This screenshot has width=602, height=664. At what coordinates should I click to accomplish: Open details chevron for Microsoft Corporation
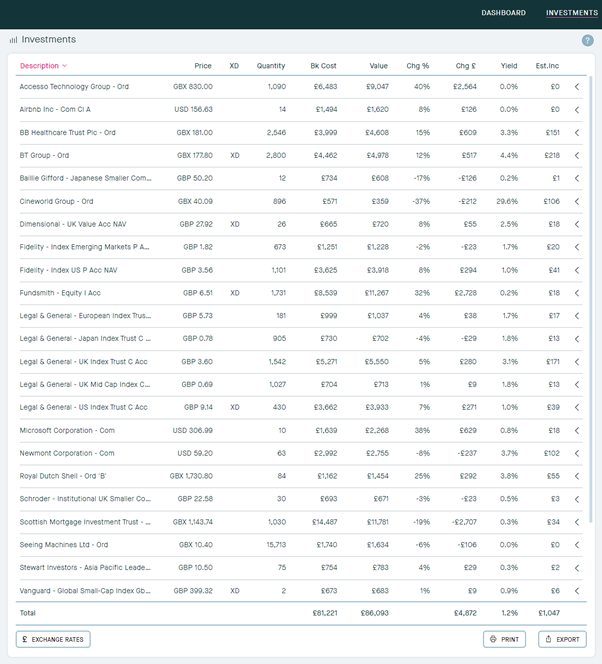[577, 431]
